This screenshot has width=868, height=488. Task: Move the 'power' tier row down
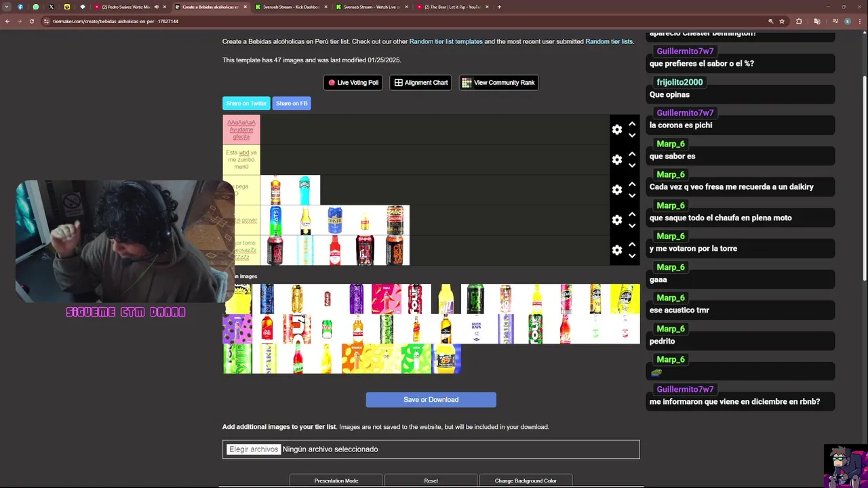[632, 226]
